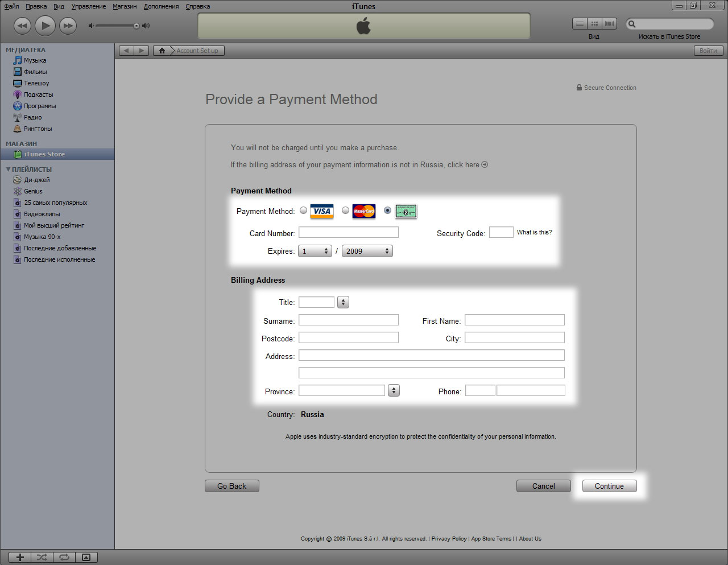Select the American Express radio button
The image size is (728, 565).
click(387, 210)
